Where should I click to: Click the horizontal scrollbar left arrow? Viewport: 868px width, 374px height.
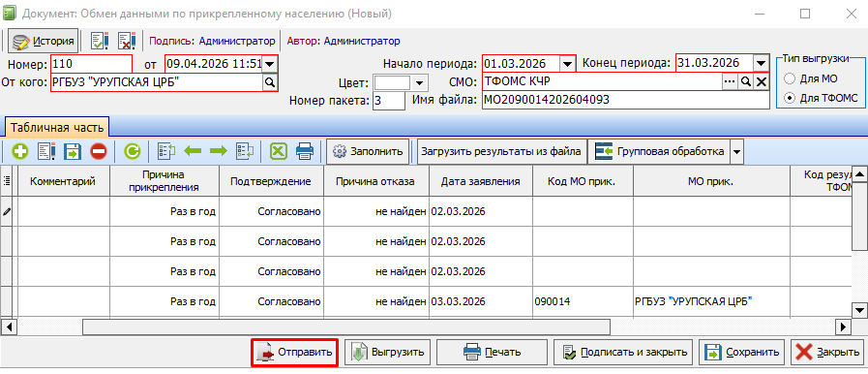click(x=10, y=327)
